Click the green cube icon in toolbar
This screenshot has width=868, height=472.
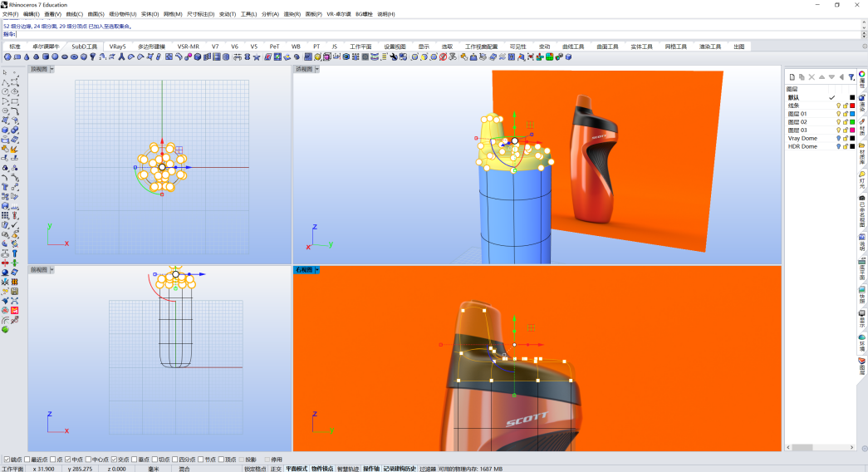550,57
